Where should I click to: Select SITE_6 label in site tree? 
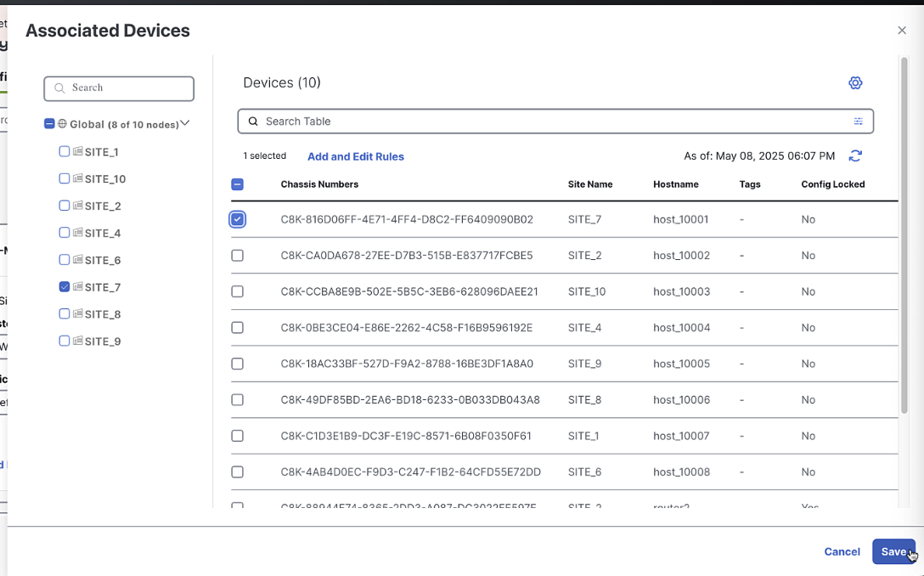click(x=103, y=261)
